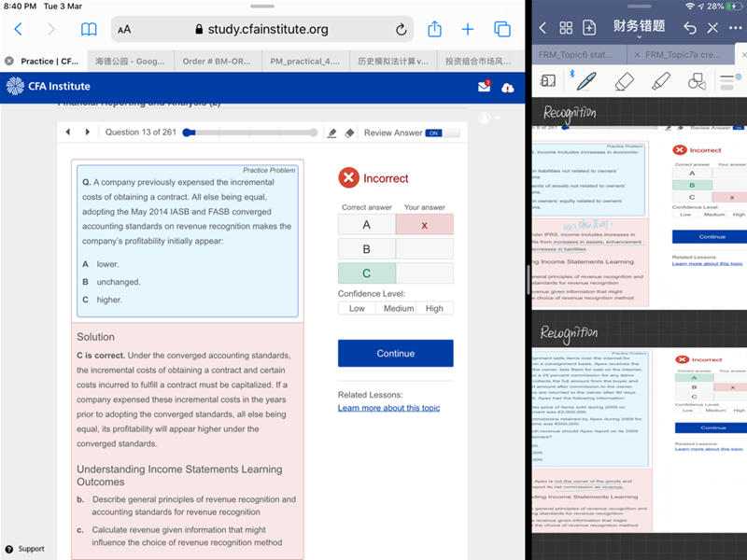
Task: Go back to GoodNotes library
Action: 543,28
